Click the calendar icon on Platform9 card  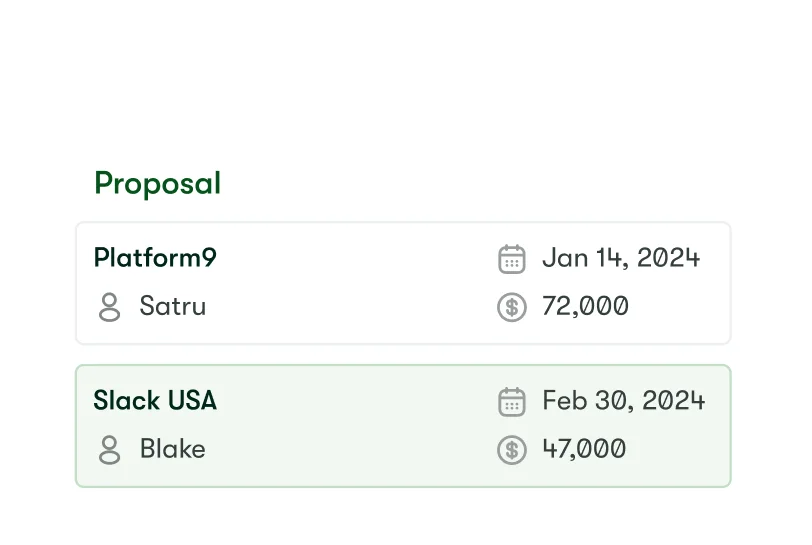tap(511, 259)
